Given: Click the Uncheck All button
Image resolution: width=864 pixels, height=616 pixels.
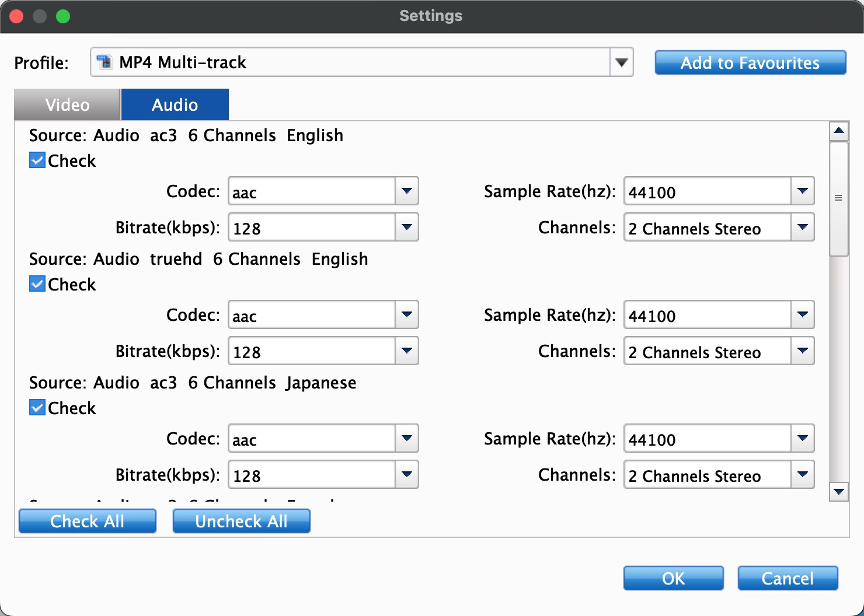Looking at the screenshot, I should [241, 521].
